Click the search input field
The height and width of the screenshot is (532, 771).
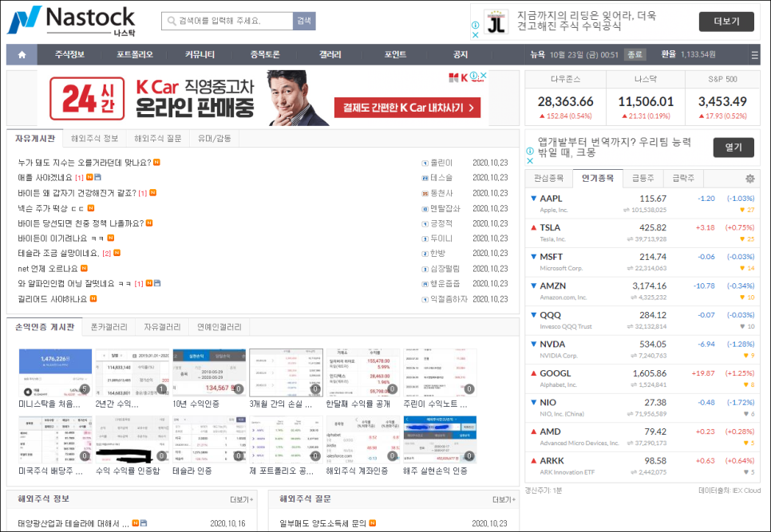click(227, 21)
